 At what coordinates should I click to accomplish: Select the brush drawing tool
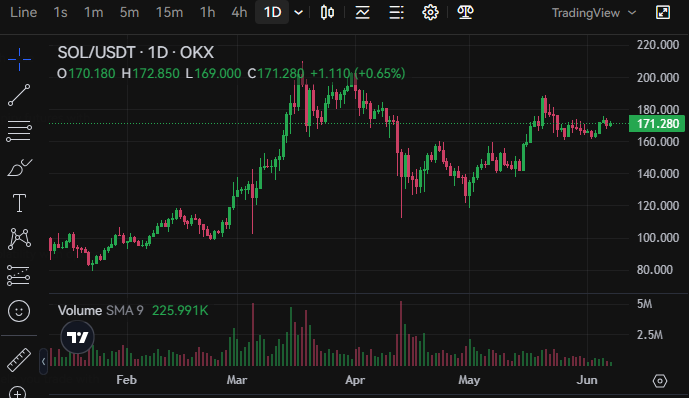pyautogui.click(x=19, y=167)
